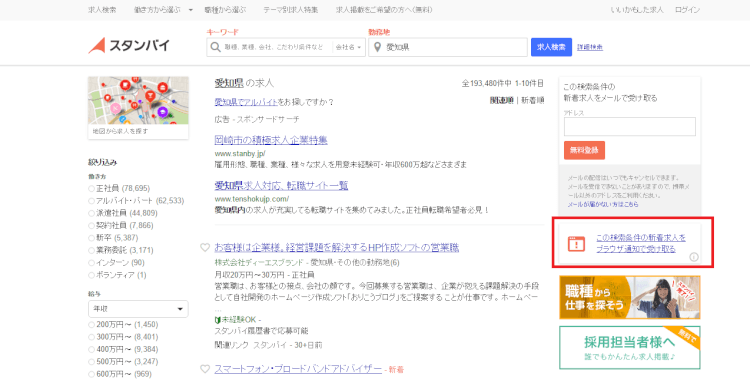
Task: Open 求人掲載をご希望の方へ(無料) menu item
Action: [x=384, y=10]
